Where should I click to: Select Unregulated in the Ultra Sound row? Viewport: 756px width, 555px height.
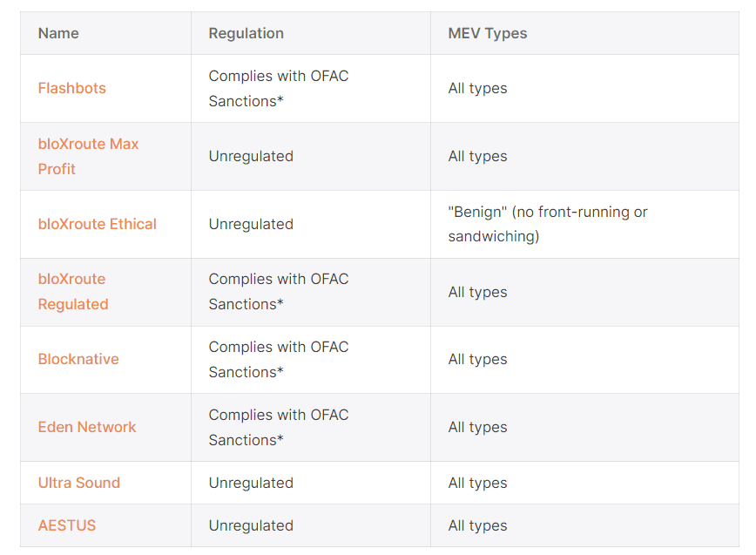(251, 483)
